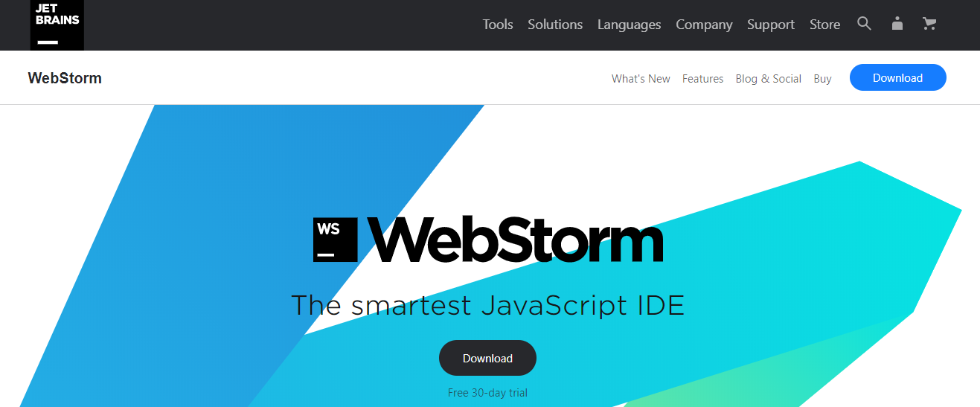Viewport: 980px width, 407px height.
Task: Click the WS WebStorm logo square
Action: coord(336,240)
